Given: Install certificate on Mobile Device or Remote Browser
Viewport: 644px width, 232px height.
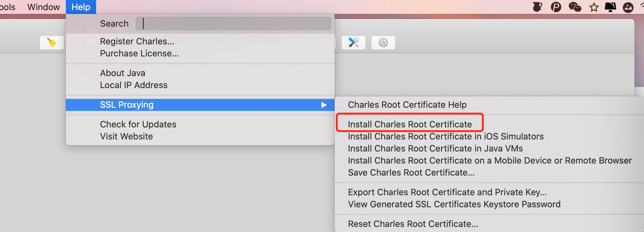Looking at the screenshot, I should pyautogui.click(x=489, y=160).
